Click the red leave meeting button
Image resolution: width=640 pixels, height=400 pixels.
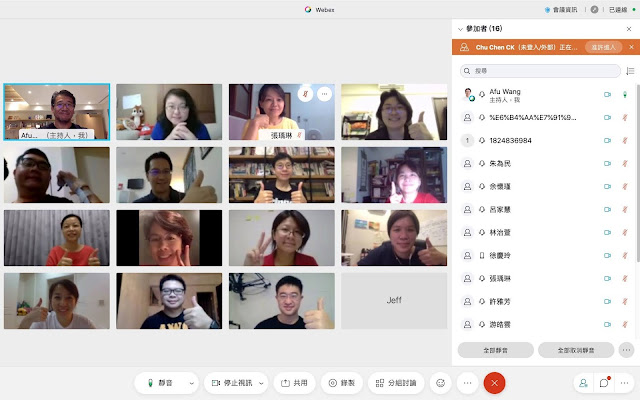[x=494, y=383]
